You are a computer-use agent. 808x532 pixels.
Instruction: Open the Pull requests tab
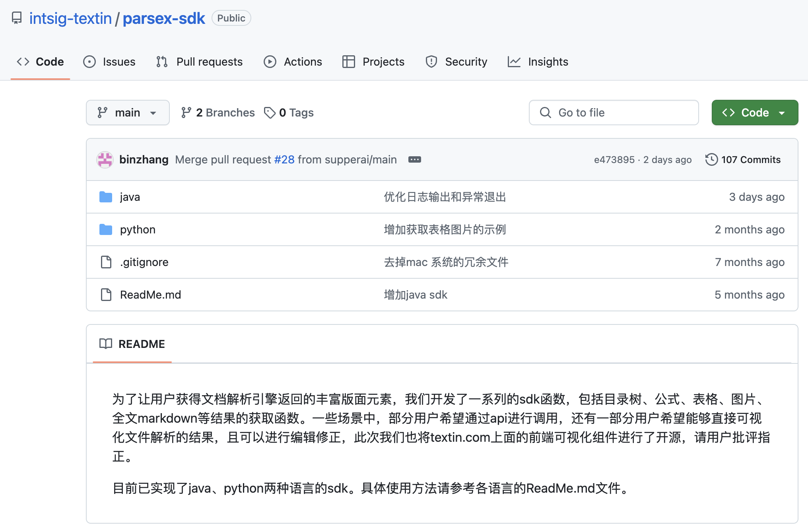199,62
